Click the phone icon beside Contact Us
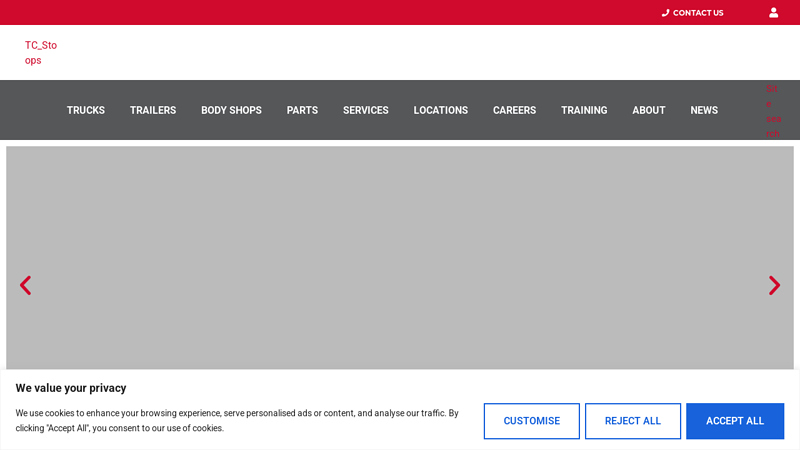Viewport: 800px width, 450px height. [x=665, y=13]
